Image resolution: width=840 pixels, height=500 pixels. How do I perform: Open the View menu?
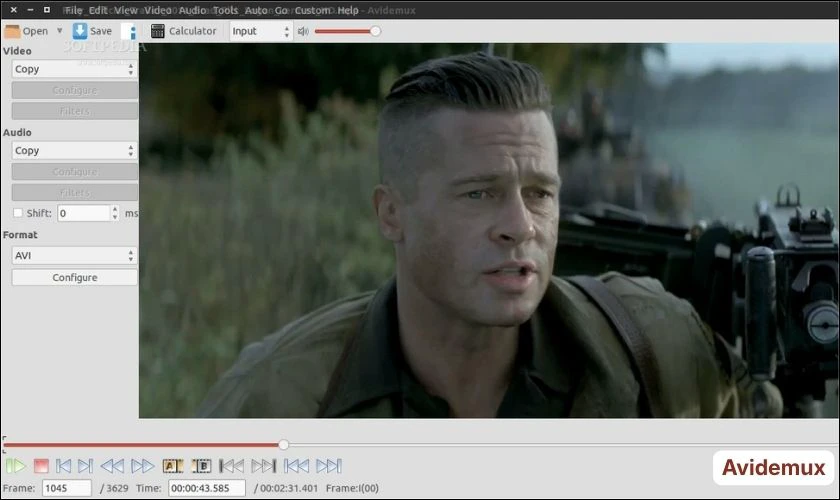tap(125, 10)
